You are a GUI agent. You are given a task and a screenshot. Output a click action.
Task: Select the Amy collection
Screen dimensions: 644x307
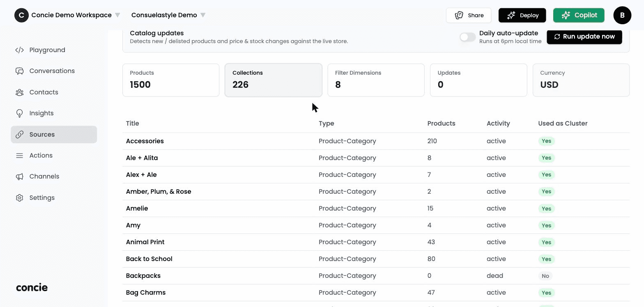click(133, 225)
